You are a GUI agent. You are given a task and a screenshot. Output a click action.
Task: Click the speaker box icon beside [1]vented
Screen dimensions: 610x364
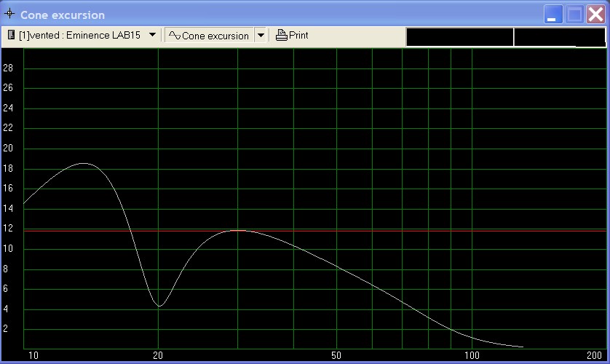pyautogui.click(x=12, y=35)
